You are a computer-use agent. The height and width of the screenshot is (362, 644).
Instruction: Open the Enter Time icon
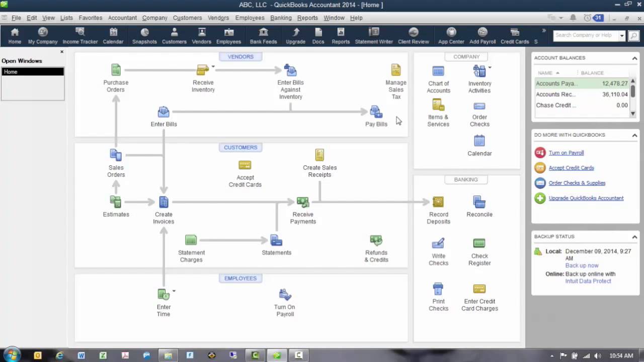pyautogui.click(x=164, y=294)
